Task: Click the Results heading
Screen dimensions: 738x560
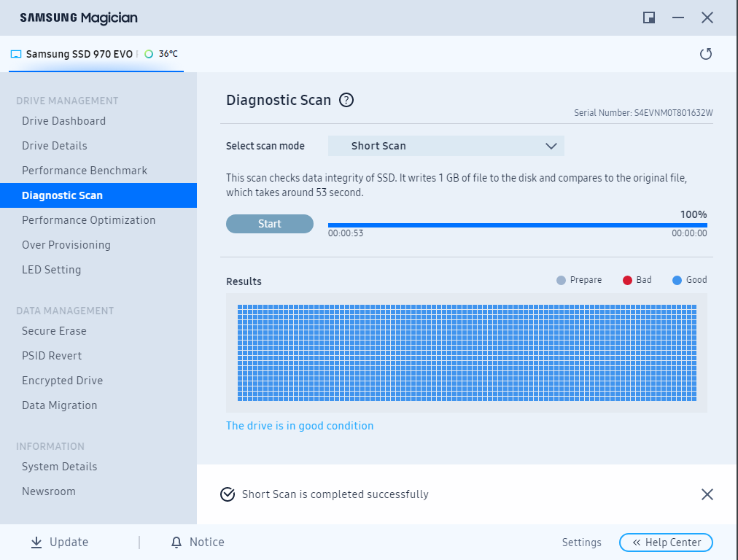Action: tap(244, 281)
